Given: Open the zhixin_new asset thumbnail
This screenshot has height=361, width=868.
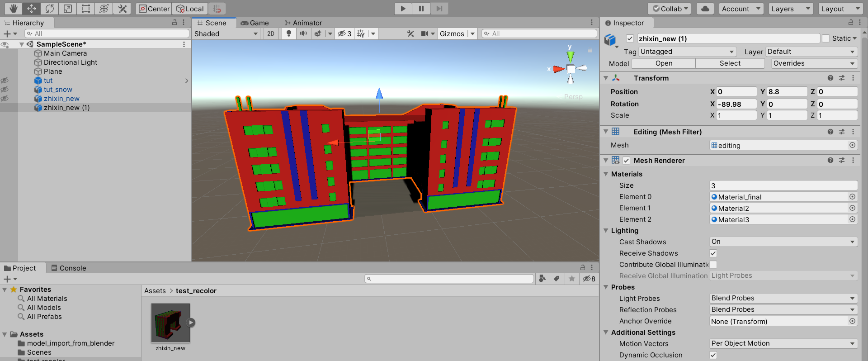Looking at the screenshot, I should click(x=170, y=323).
